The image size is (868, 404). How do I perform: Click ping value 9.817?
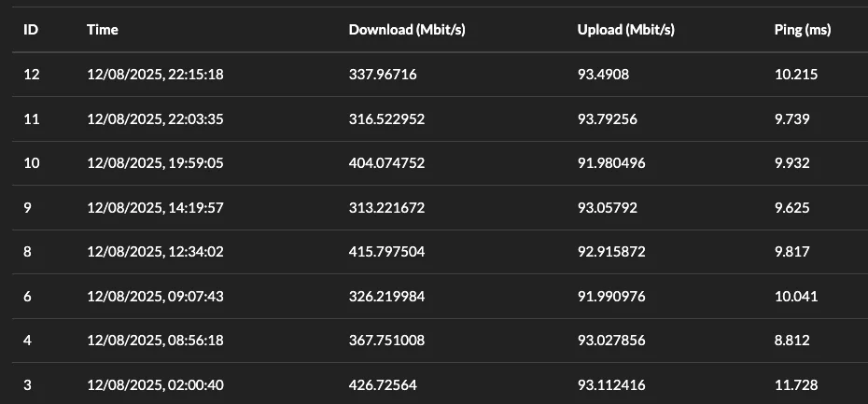(x=791, y=252)
